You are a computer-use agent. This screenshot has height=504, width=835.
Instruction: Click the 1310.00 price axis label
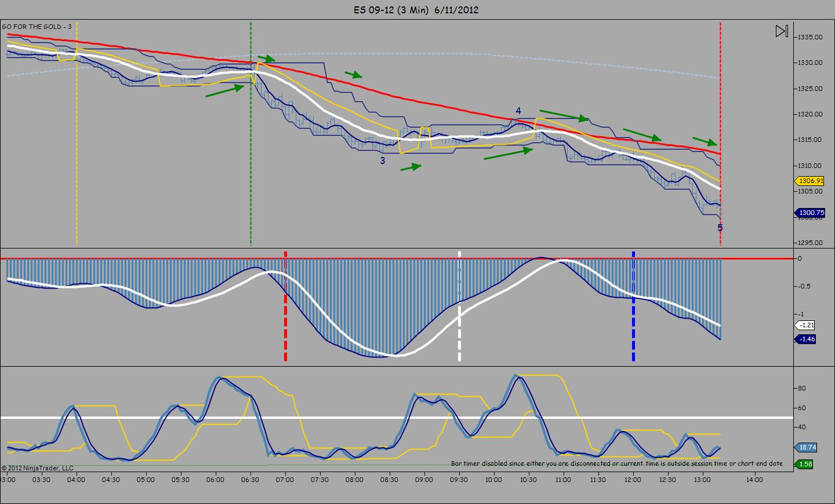[810, 166]
